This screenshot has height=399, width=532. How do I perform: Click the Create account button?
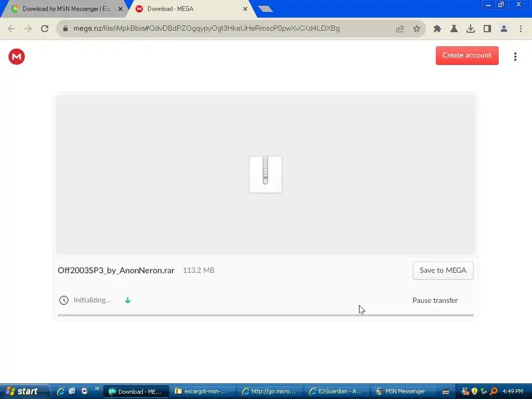tap(467, 55)
